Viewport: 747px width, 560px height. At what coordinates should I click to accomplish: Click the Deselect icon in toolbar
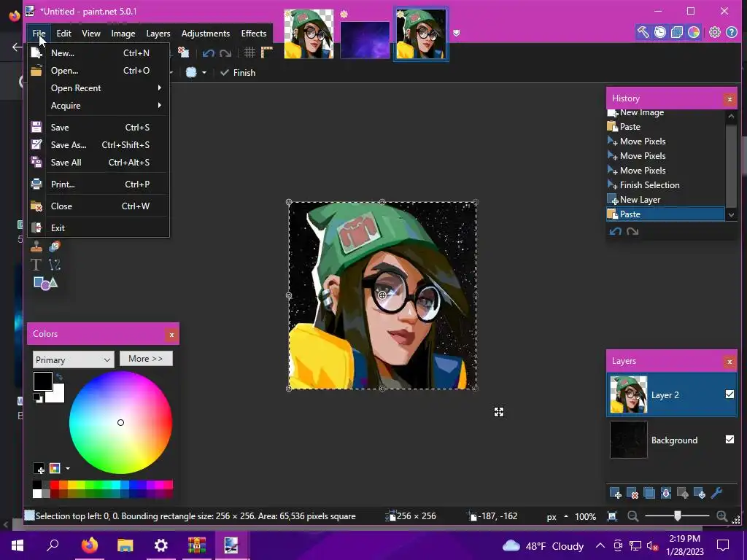[x=183, y=52]
